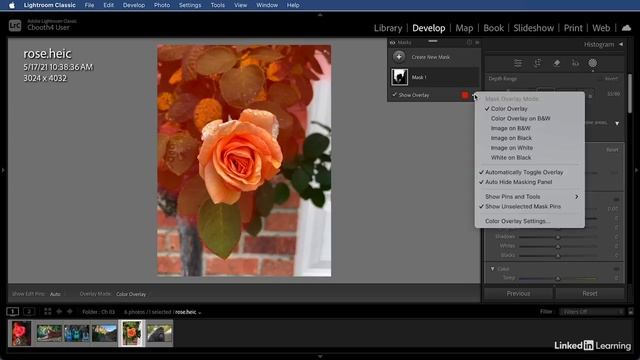Screen dimensions: 640x360
Task: Open the white dropdown triangle under Depth Range
Action: coord(617,123)
